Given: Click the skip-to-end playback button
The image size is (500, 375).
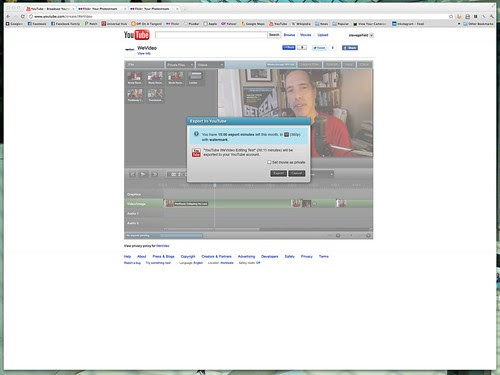Looking at the screenshot, I should 154,174.
